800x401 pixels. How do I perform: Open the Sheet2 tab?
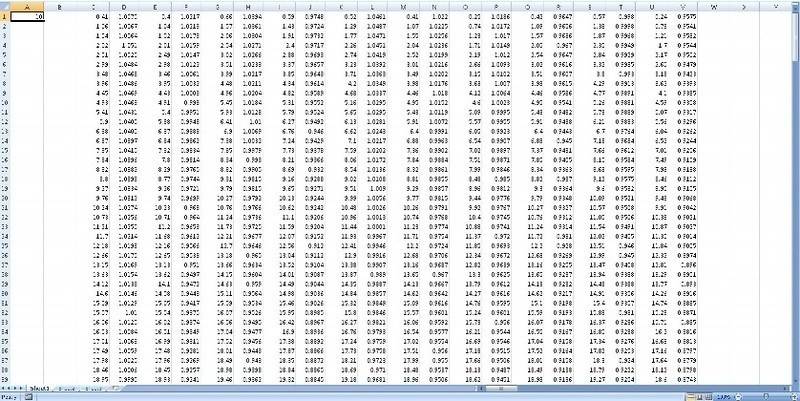pyautogui.click(x=66, y=388)
